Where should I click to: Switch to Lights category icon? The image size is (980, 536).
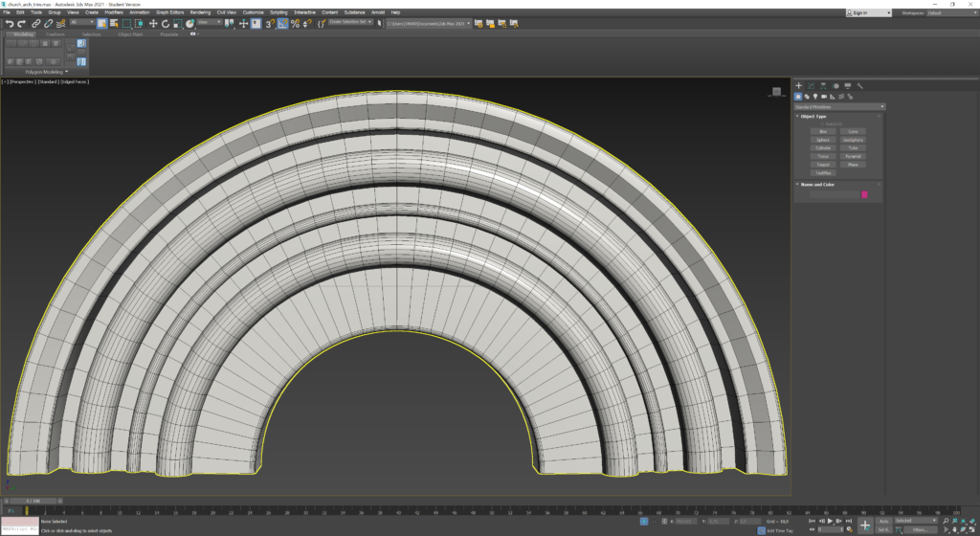[x=814, y=97]
